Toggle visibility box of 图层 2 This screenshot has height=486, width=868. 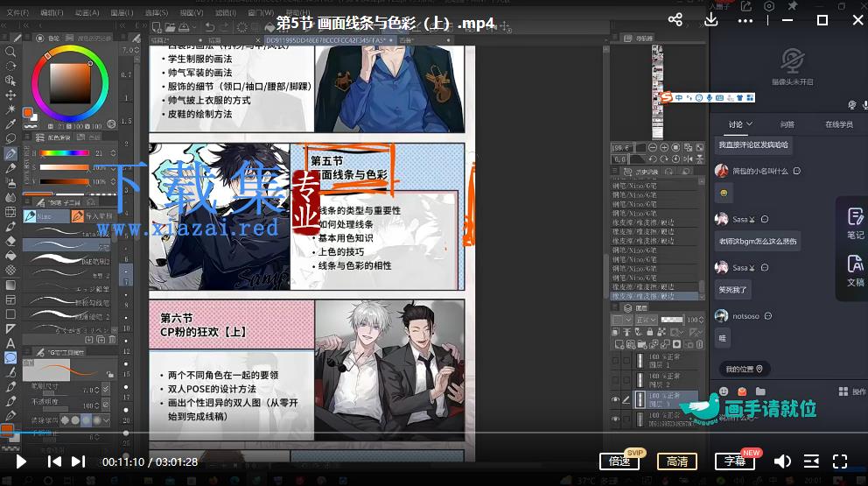pos(616,380)
